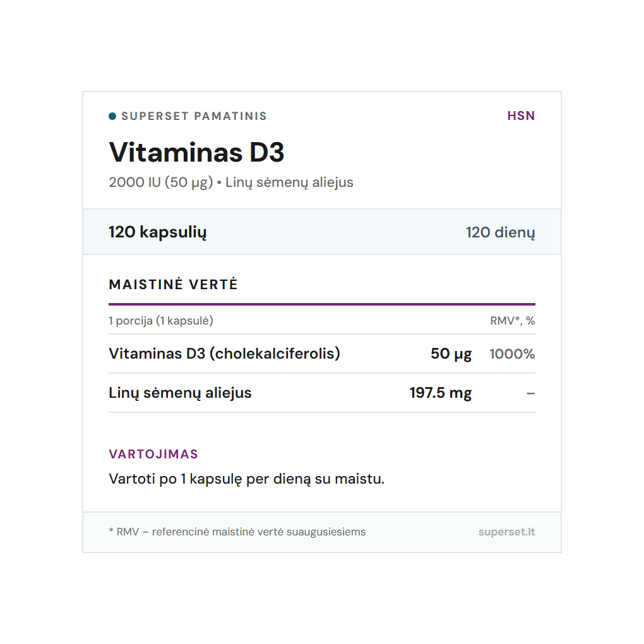Click the 2000 IU subtitle line

click(230, 183)
